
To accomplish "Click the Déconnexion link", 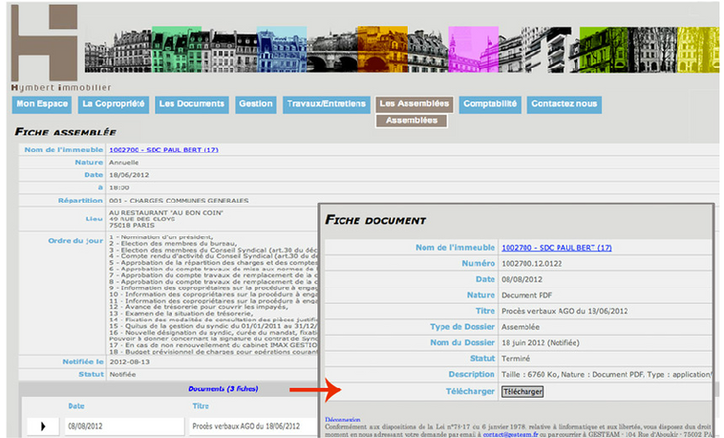I will pyautogui.click(x=343, y=420).
